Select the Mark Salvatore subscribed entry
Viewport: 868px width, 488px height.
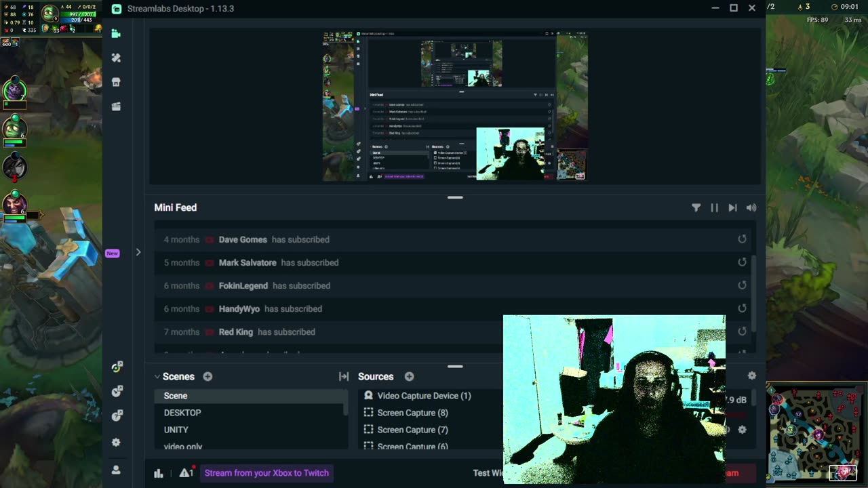452,262
